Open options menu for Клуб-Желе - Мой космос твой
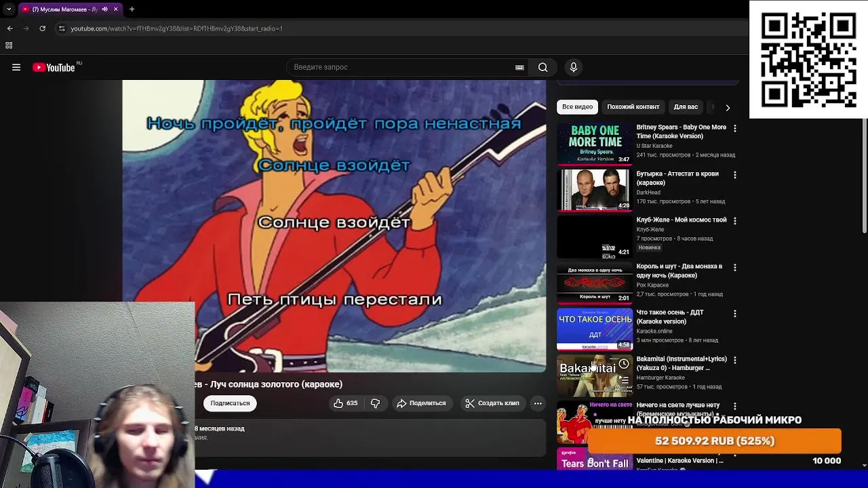 [x=734, y=221]
